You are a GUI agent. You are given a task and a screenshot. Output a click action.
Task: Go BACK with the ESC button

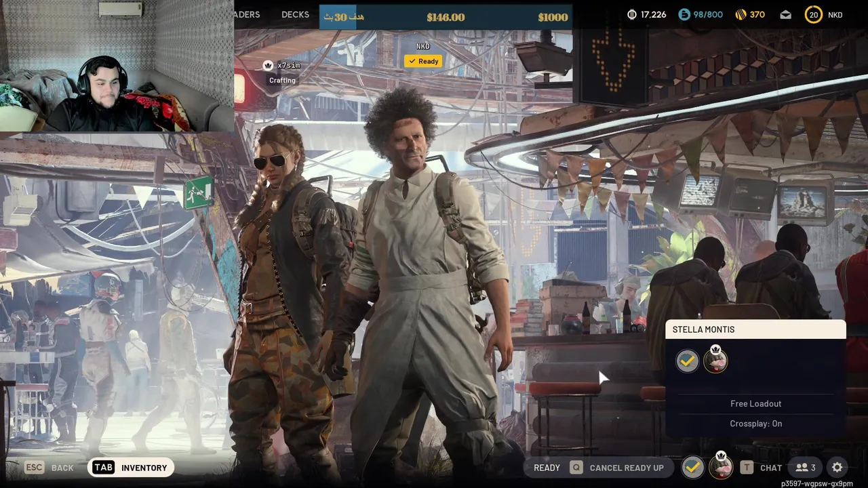pyautogui.click(x=49, y=468)
